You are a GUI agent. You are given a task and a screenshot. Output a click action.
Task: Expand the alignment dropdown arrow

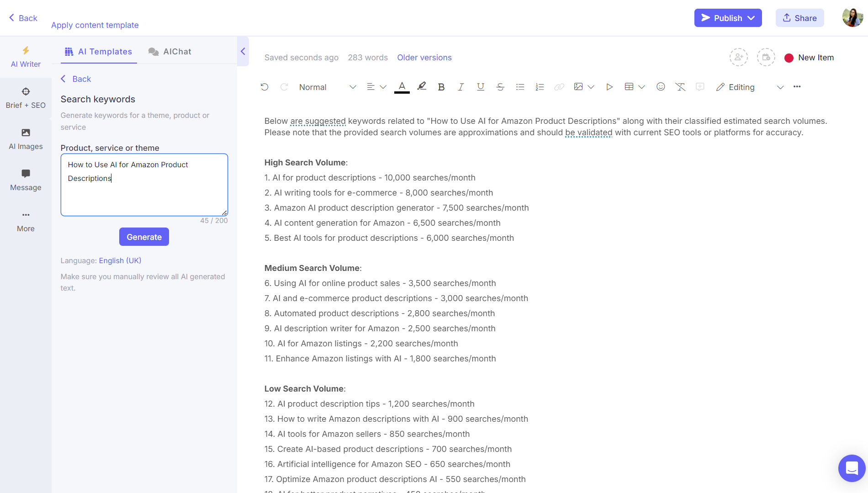point(383,87)
